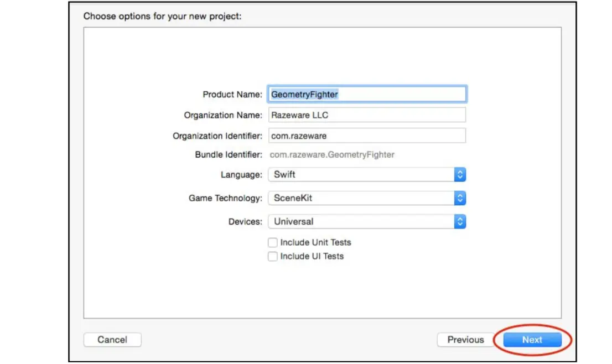Click the Include UI Tests label

pos(312,256)
